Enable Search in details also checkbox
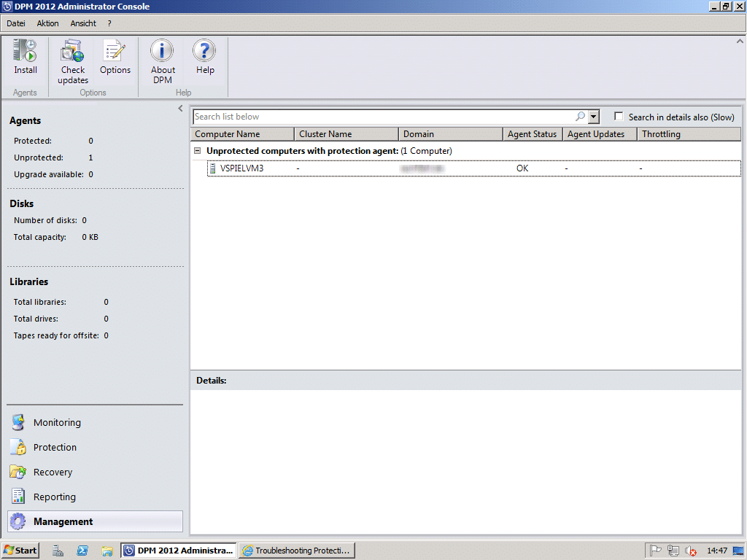This screenshot has width=747, height=560. [619, 116]
